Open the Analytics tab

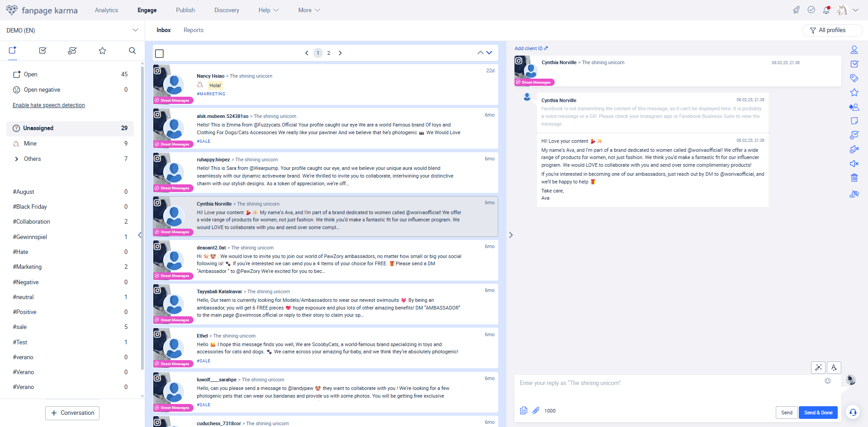(x=106, y=10)
